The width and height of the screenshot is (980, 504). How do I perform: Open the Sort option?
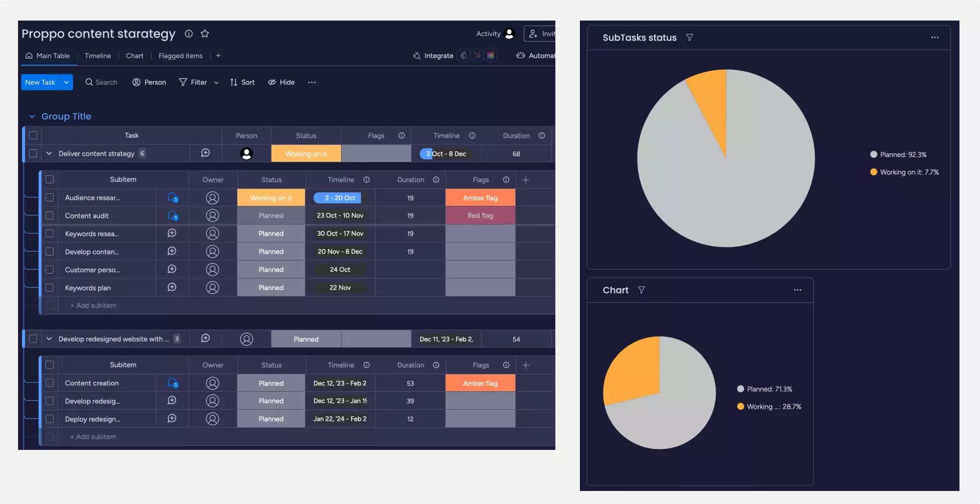[x=242, y=82]
